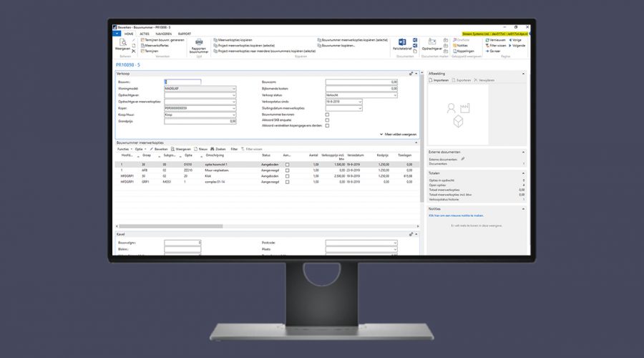Open the blue application menu dropdown
Image resolution: width=644 pixels, height=358 pixels.
[x=117, y=34]
